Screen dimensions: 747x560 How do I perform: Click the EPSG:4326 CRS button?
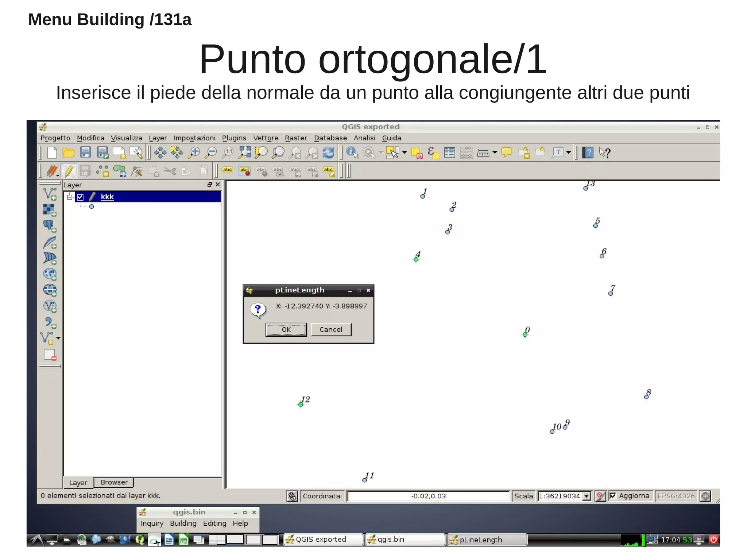click(676, 496)
